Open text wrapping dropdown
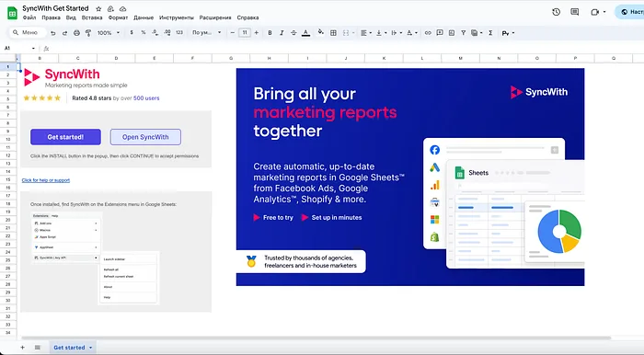The image size is (644, 355). 396,33
